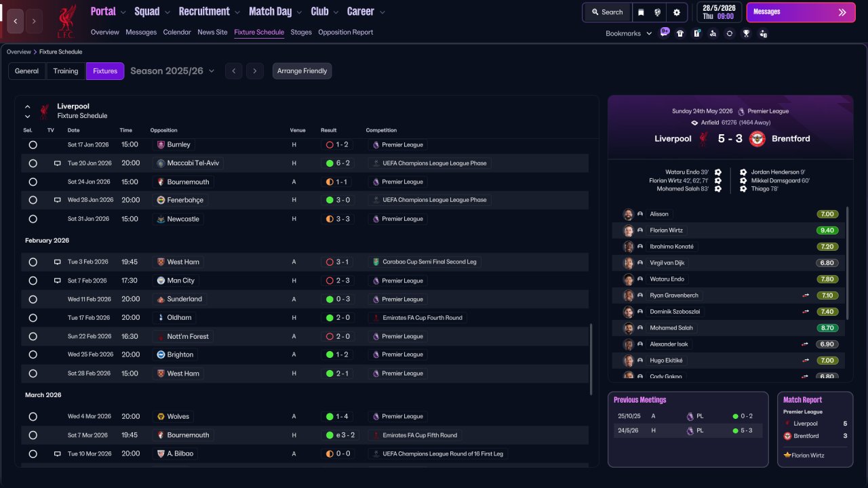Click the Arrange Friendly button
Image resolution: width=868 pixels, height=488 pixels.
point(302,71)
